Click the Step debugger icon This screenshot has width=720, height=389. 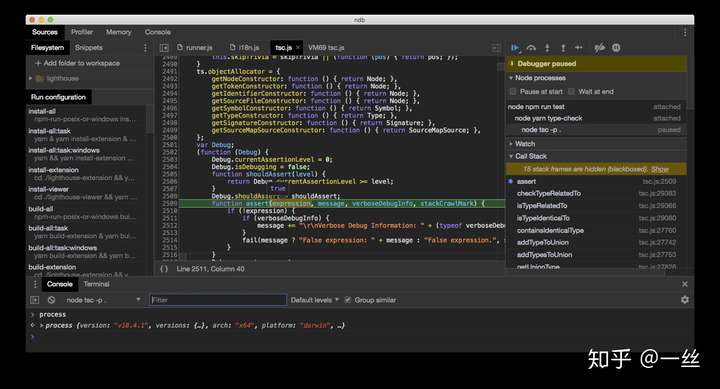tap(579, 47)
